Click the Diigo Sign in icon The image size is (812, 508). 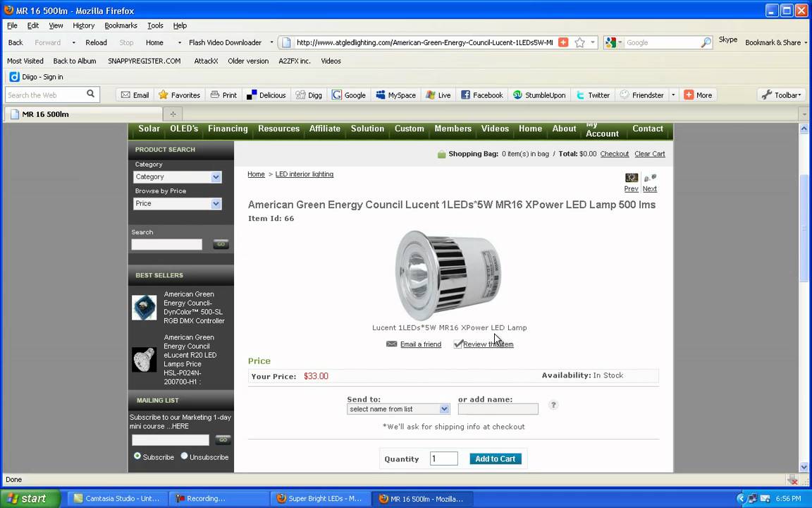point(15,77)
